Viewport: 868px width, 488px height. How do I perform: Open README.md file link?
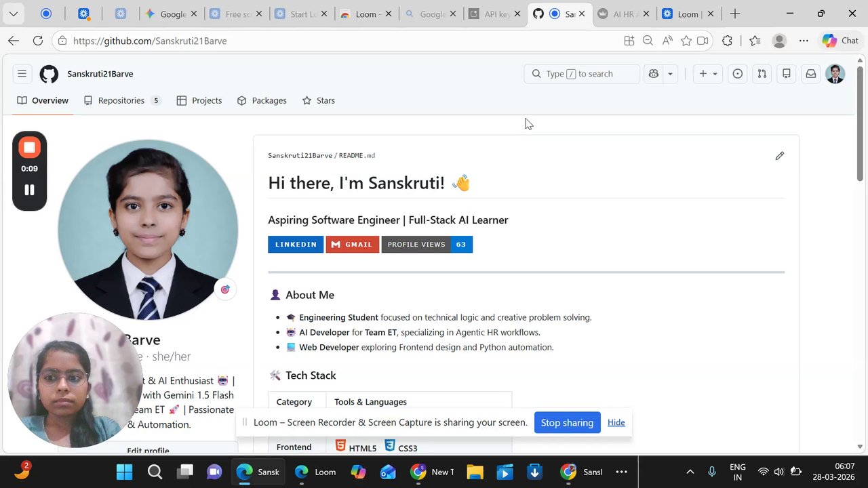click(357, 155)
